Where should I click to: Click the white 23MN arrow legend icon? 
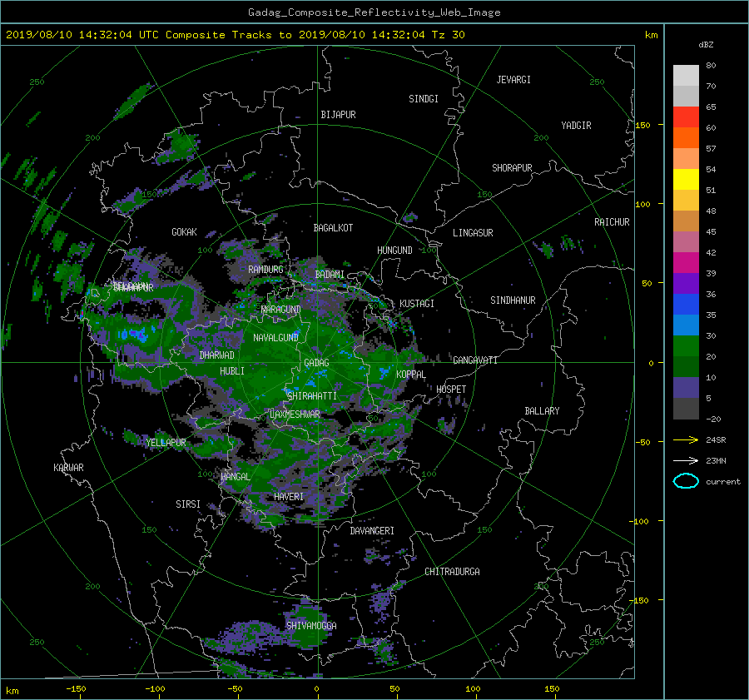point(686,460)
